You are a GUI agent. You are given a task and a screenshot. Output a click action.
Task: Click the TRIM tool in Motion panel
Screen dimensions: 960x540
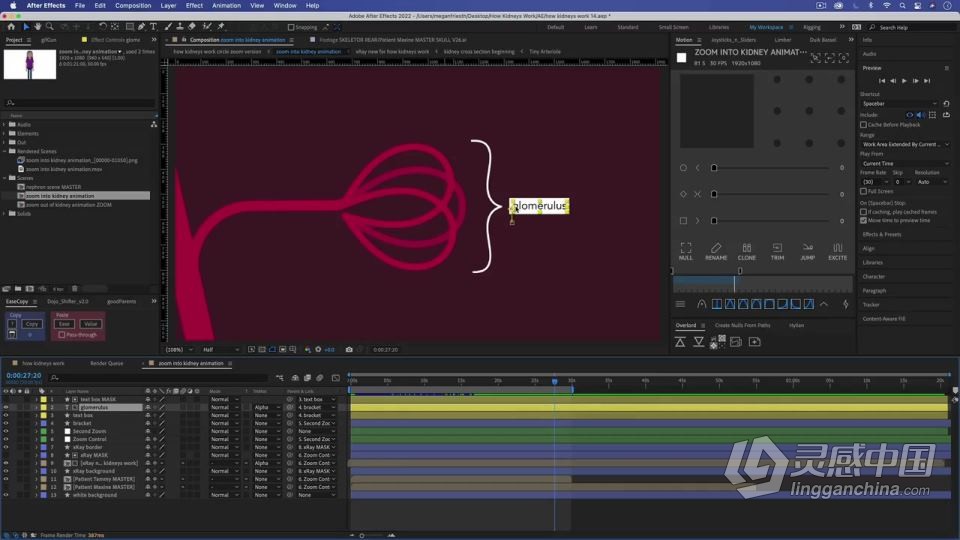[777, 251]
